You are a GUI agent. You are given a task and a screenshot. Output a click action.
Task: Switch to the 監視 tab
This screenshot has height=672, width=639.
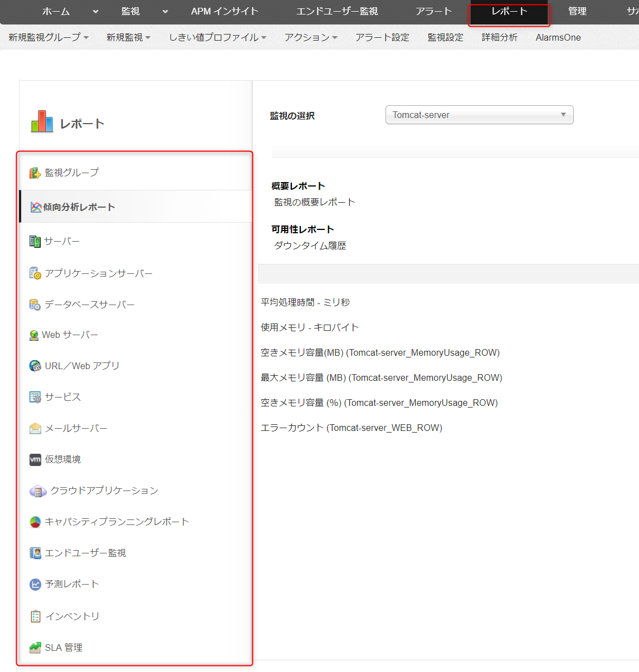point(130,12)
